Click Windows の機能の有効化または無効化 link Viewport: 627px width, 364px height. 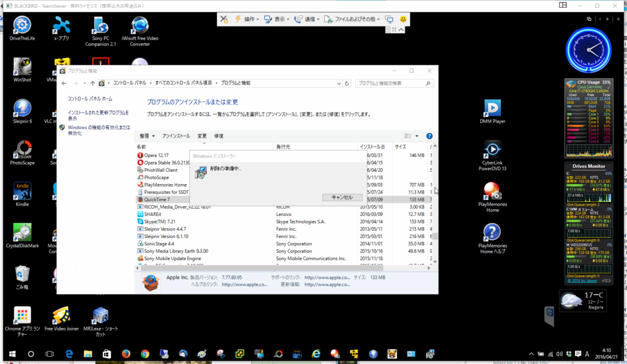click(x=99, y=130)
